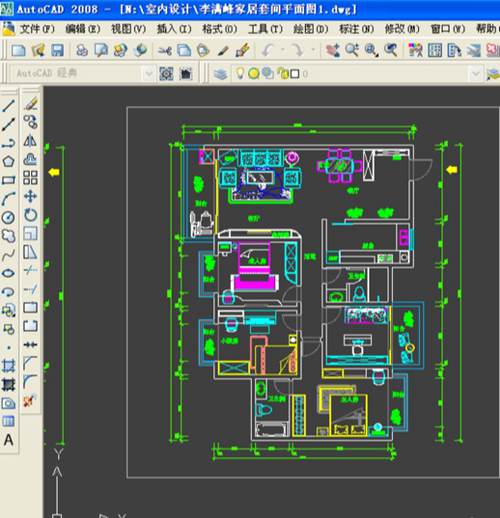Click the Layer Properties Manager button

point(220,74)
